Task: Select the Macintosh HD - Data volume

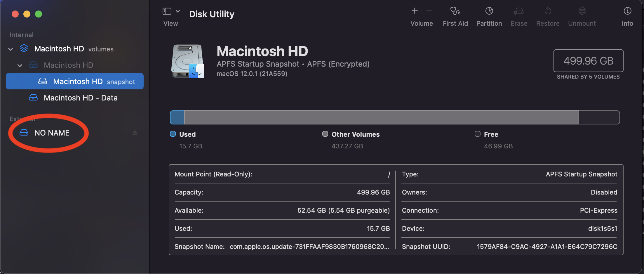Action: (x=75, y=98)
